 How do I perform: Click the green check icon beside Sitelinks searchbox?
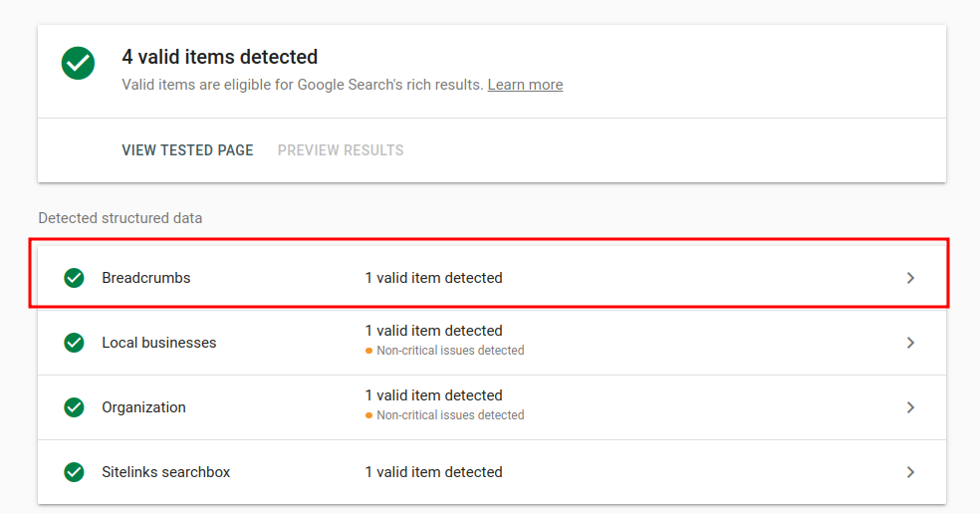pos(74,472)
